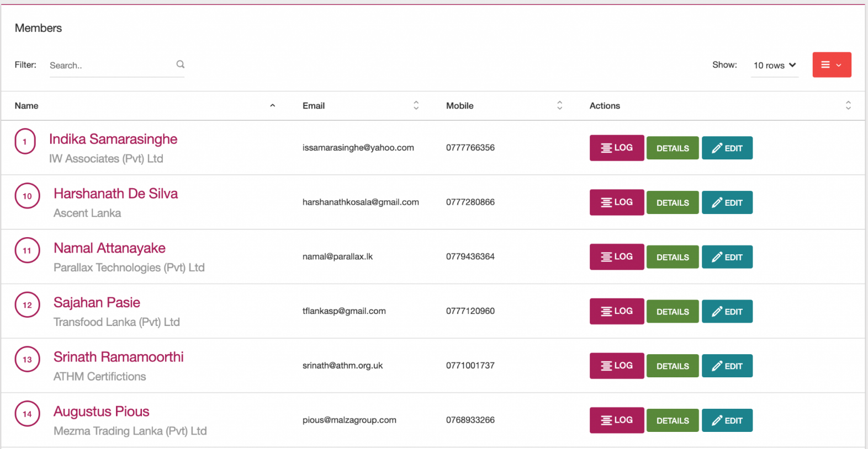Image resolution: width=868 pixels, height=449 pixels.
Task: Select email srinath@athm.org.uk
Action: point(342,366)
